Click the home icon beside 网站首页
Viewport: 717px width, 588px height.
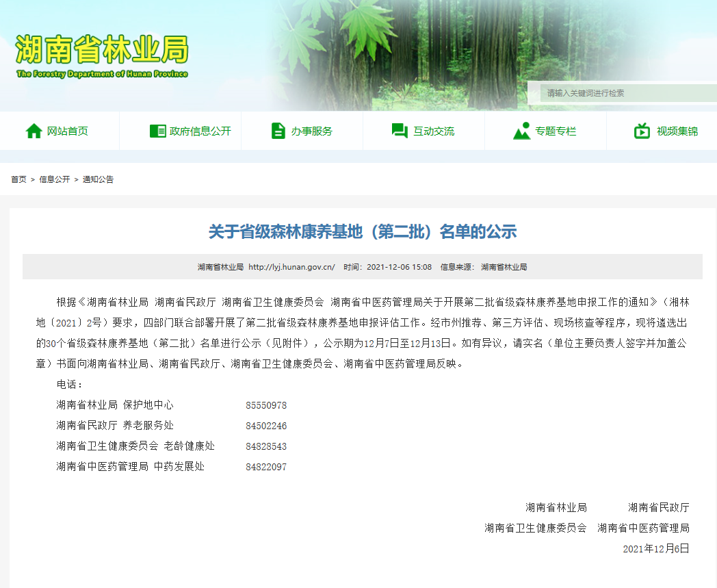tap(34, 131)
